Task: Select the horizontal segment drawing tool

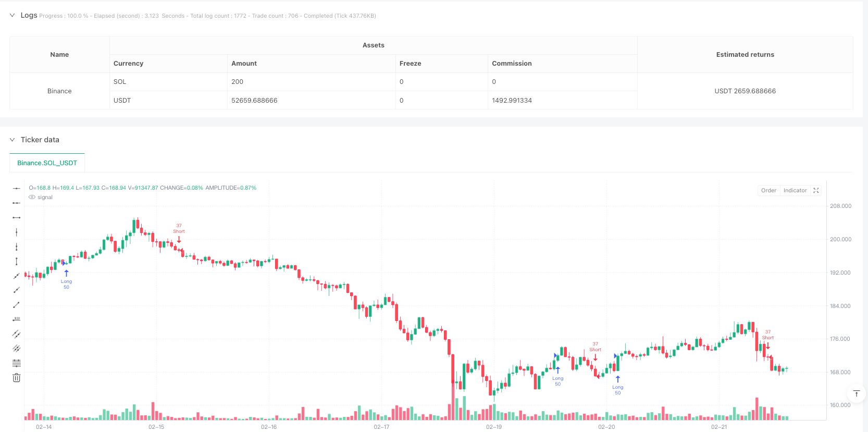Action: pos(16,217)
